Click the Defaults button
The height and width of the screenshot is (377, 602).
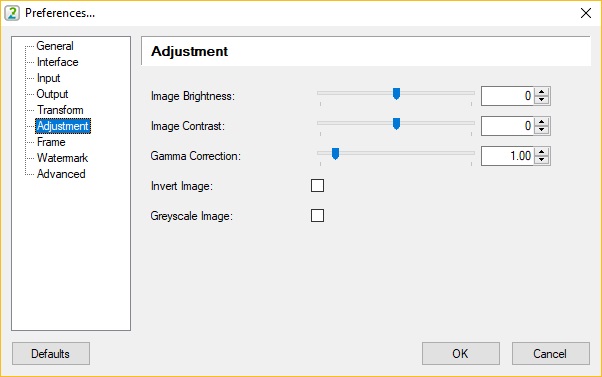pos(51,354)
